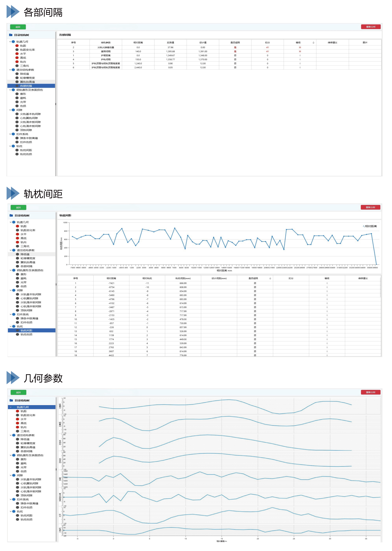
Task: Click sort arrow icon in 是否超限 header of 轨枕间距 table
Action: point(270,278)
